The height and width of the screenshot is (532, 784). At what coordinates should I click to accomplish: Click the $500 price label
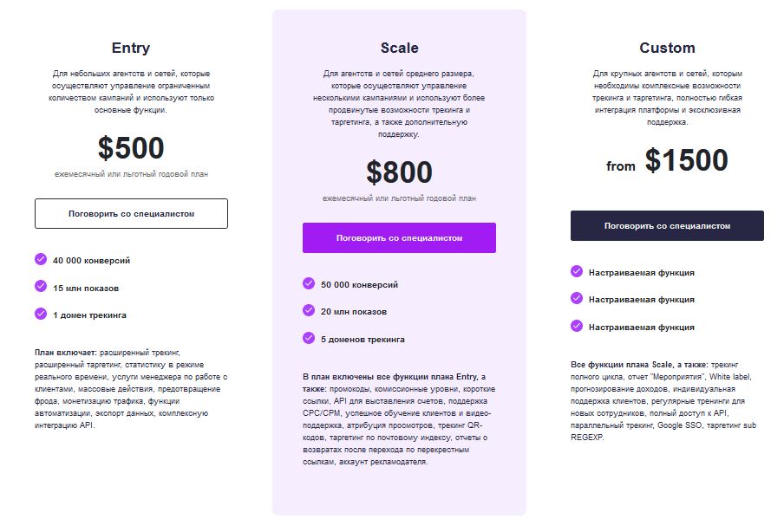[131, 148]
